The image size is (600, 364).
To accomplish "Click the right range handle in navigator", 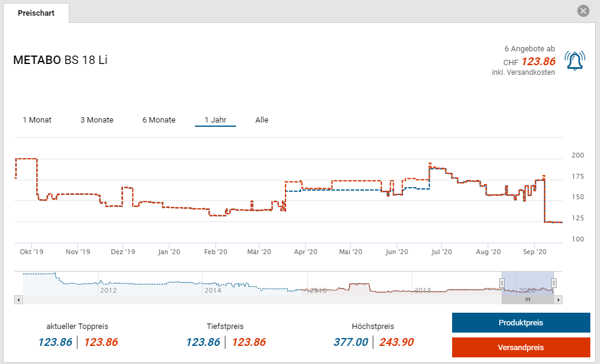I will [x=554, y=283].
